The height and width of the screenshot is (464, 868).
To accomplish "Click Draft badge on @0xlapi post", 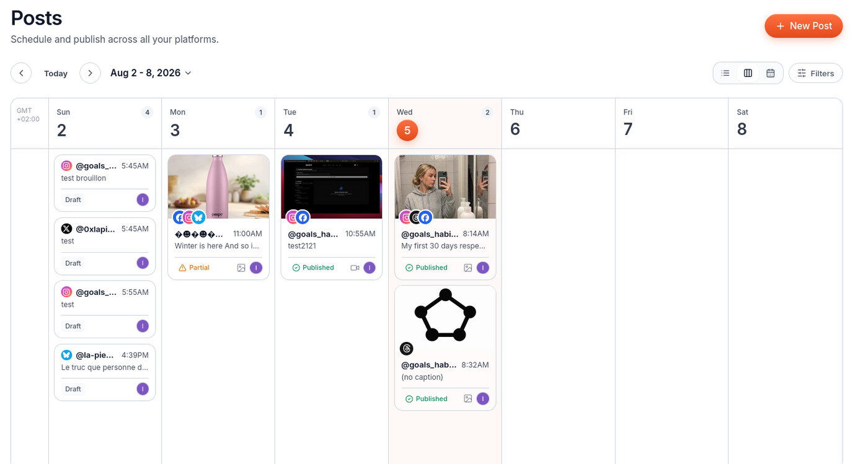I will 73,263.
